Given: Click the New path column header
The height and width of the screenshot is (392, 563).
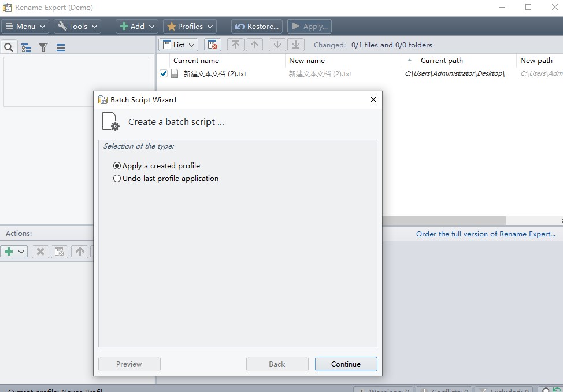Looking at the screenshot, I should click(536, 61).
